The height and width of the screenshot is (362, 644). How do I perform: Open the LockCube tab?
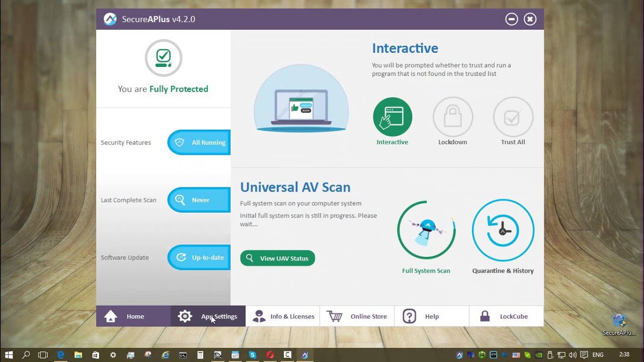[x=506, y=316]
